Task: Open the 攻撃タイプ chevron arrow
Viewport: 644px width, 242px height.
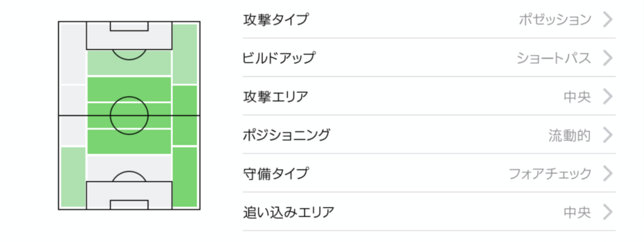Action: pyautogui.click(x=608, y=19)
